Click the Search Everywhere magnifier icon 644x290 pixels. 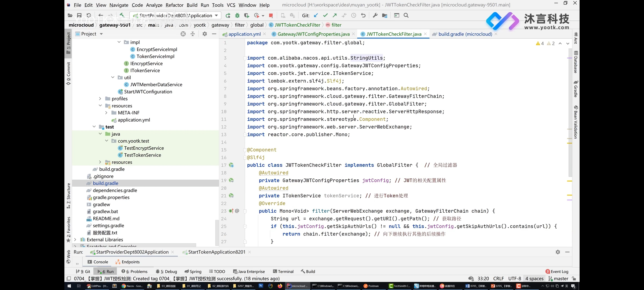coord(406,16)
